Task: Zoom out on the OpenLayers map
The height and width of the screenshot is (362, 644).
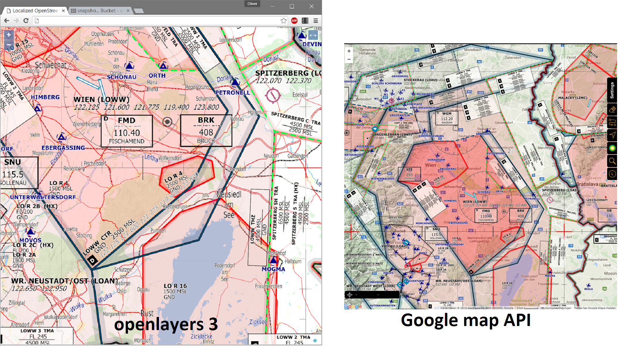Action: [9, 45]
